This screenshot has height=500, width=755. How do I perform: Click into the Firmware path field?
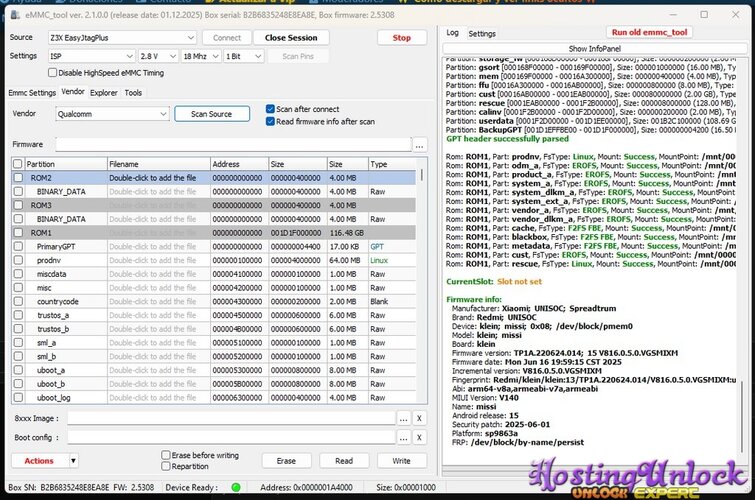coord(234,145)
